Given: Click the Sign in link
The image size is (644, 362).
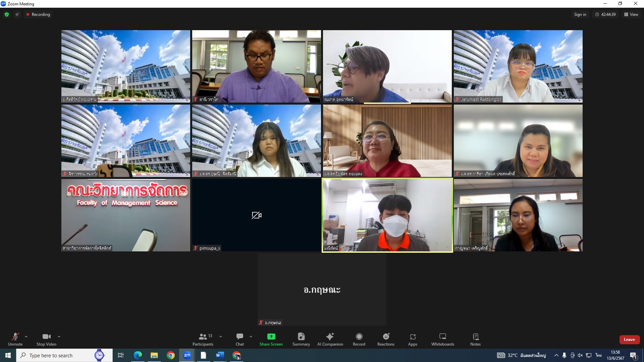Looking at the screenshot, I should click(x=580, y=14).
